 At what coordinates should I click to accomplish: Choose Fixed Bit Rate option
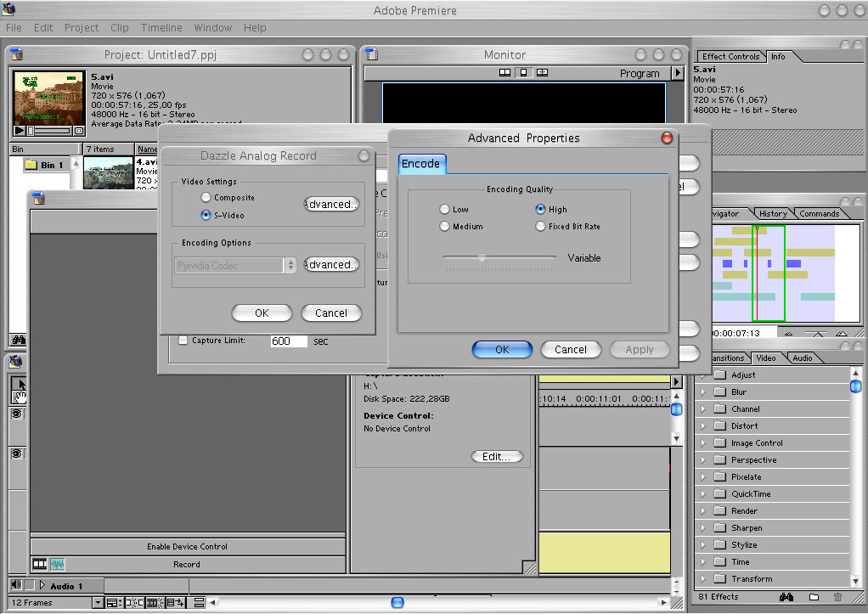(x=540, y=226)
